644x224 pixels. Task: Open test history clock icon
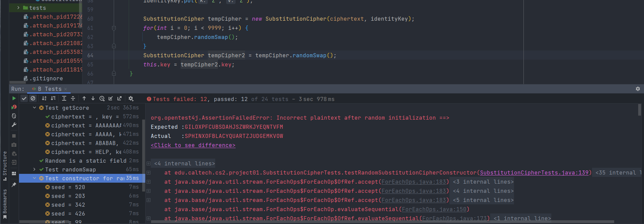(x=102, y=99)
